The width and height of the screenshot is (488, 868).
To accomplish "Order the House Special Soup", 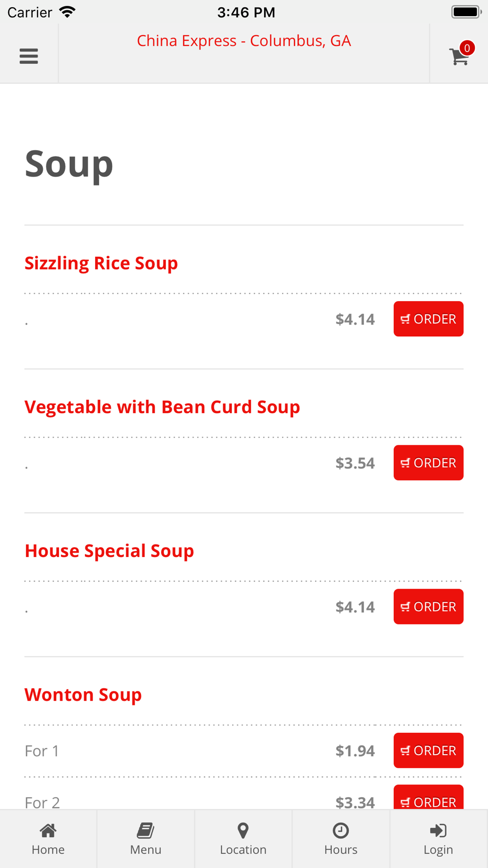I will pyautogui.click(x=428, y=606).
